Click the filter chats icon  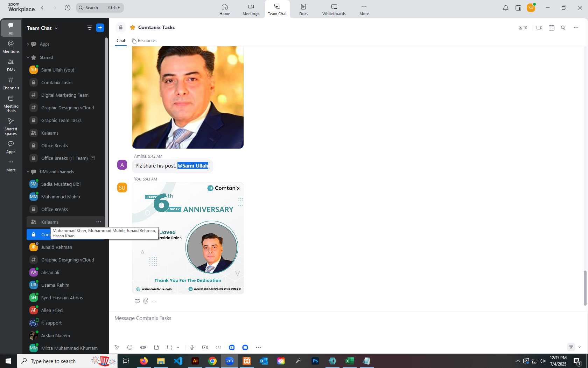pyautogui.click(x=90, y=28)
